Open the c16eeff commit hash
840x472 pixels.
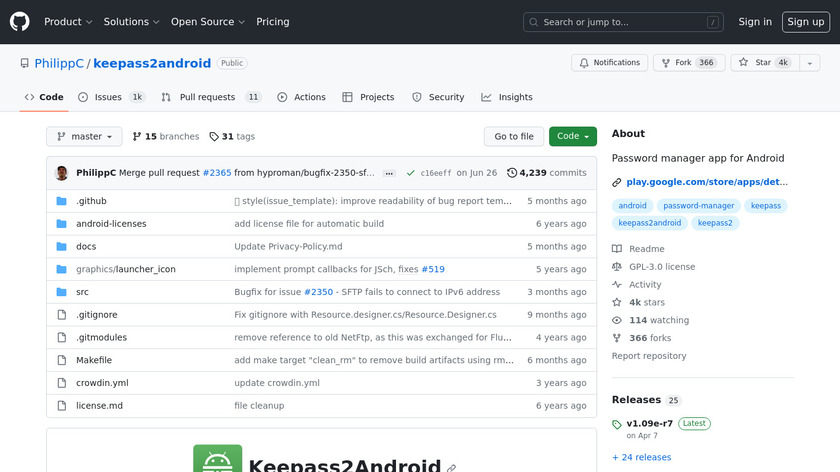tap(436, 173)
